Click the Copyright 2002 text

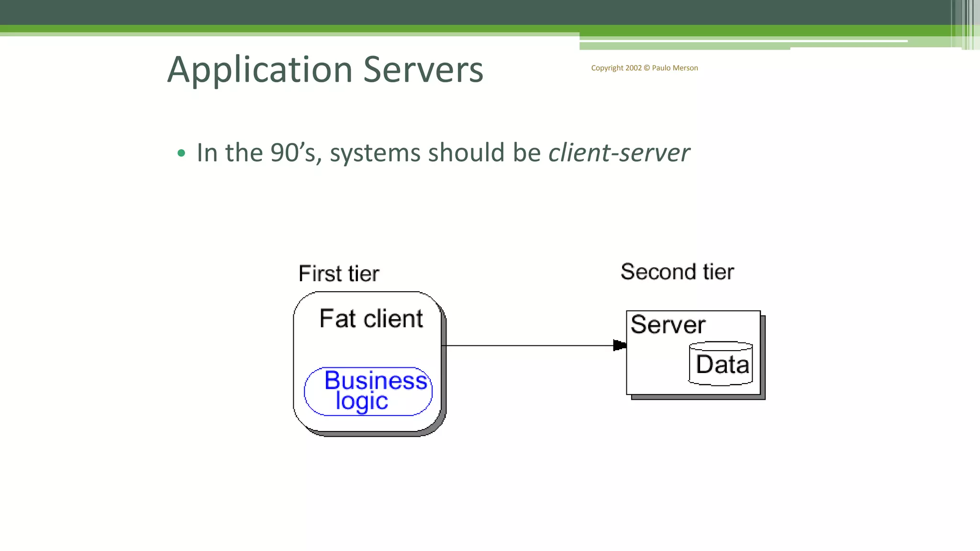(x=616, y=68)
